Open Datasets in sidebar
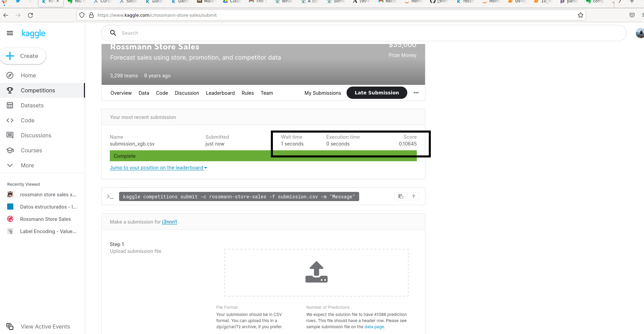The height and width of the screenshot is (334, 644). (x=32, y=105)
